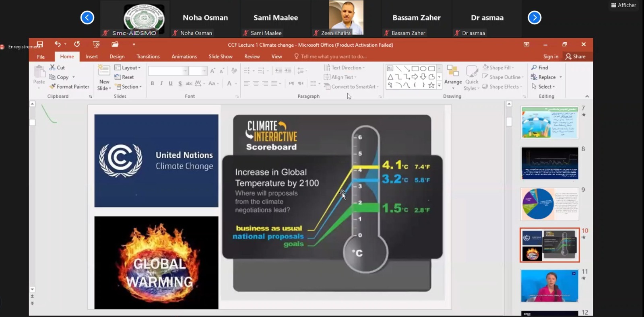Viewport: 644px width, 317px height.
Task: Click the Save icon in the title bar
Action: tap(40, 44)
